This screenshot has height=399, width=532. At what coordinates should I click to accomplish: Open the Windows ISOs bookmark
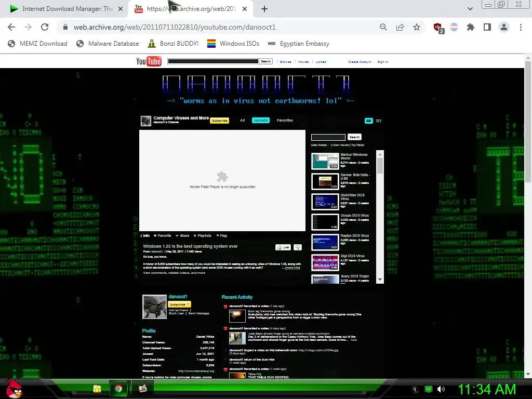click(233, 44)
